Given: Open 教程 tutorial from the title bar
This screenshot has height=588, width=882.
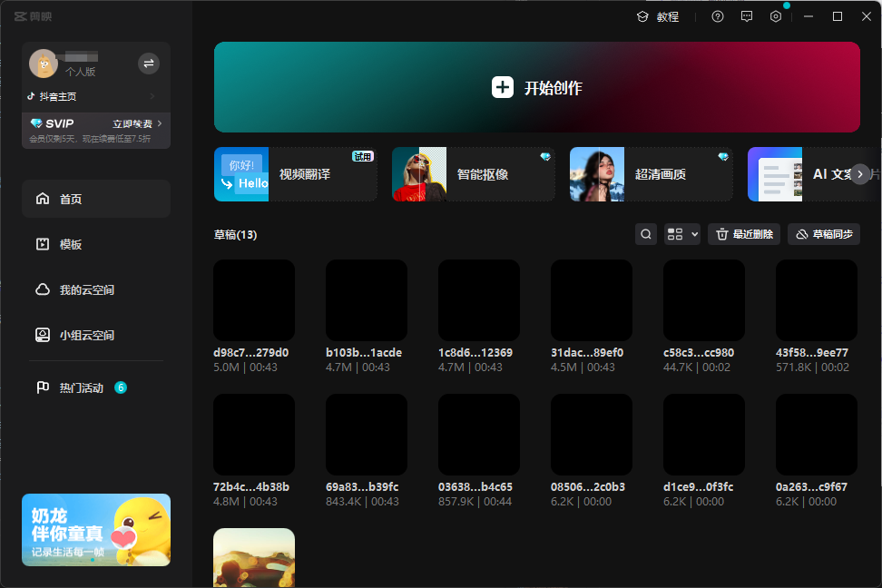Looking at the screenshot, I should click(x=658, y=16).
